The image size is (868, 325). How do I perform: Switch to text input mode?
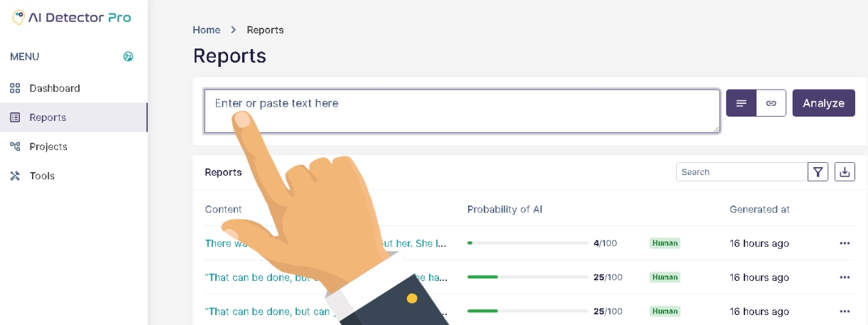pos(742,103)
